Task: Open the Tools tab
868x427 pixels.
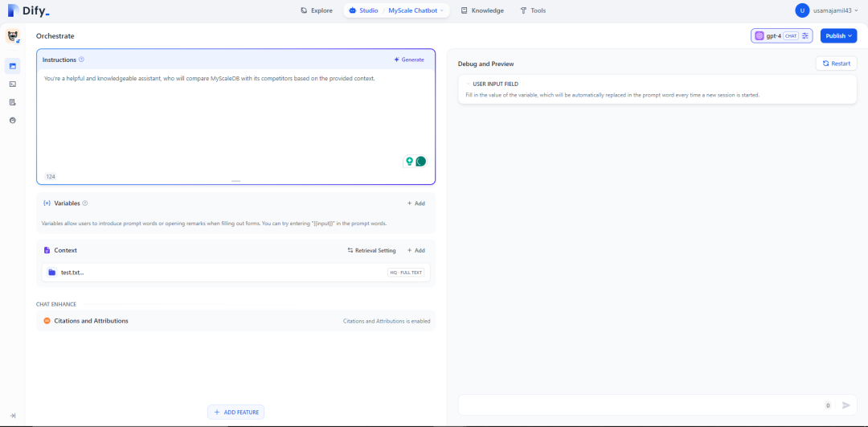Action: [533, 10]
